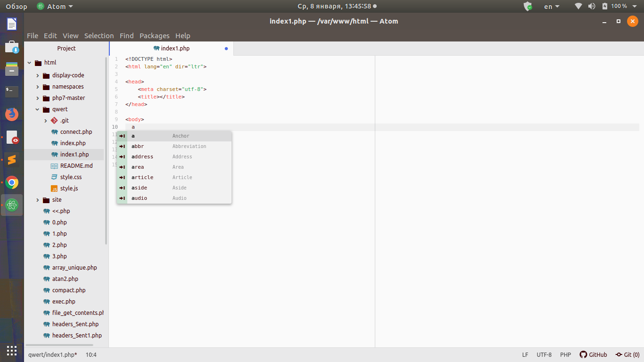
Task: Click the date and time clock
Action: tap(335, 7)
